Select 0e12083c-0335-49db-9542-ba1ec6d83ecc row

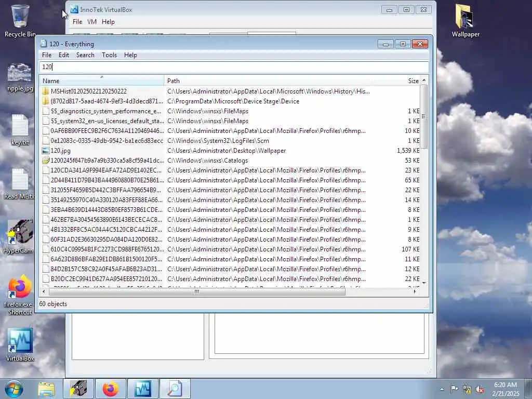click(230, 140)
